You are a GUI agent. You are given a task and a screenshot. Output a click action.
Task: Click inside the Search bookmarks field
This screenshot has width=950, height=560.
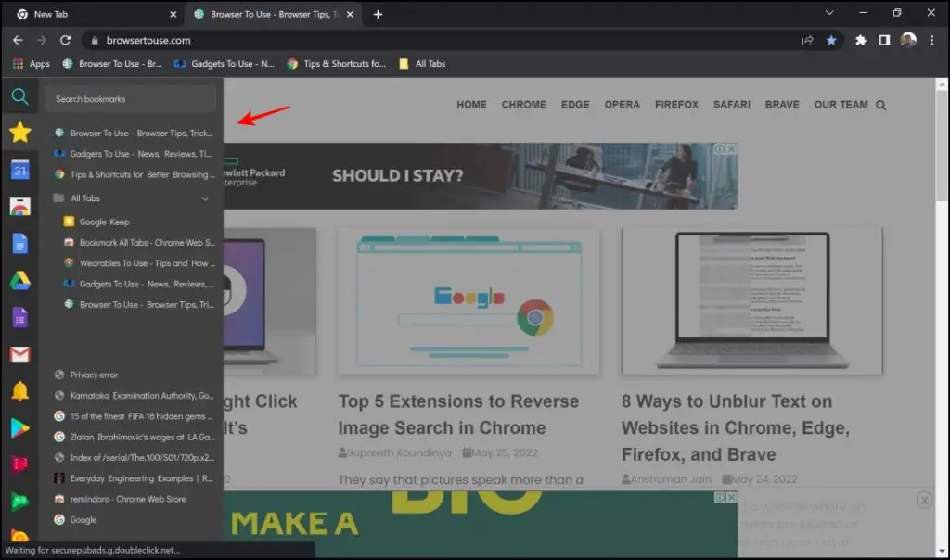tap(130, 96)
